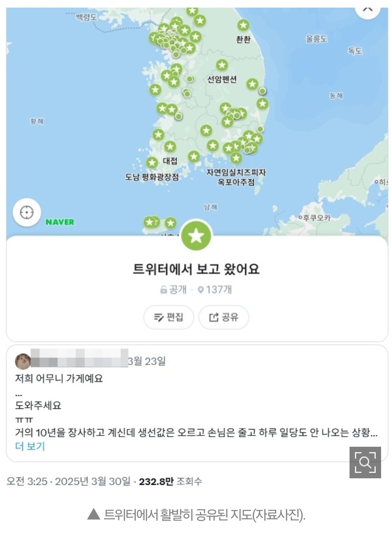Click the current location crosshair button

coord(27,212)
